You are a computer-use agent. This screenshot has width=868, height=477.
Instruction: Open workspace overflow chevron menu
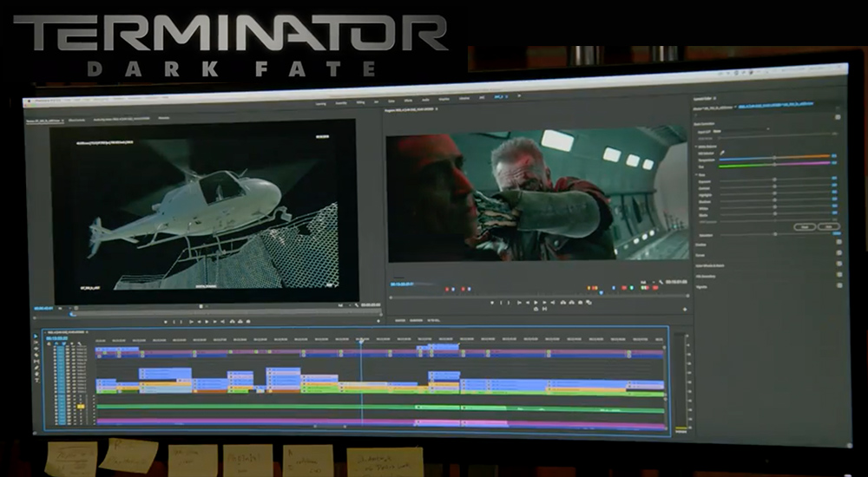click(x=519, y=95)
